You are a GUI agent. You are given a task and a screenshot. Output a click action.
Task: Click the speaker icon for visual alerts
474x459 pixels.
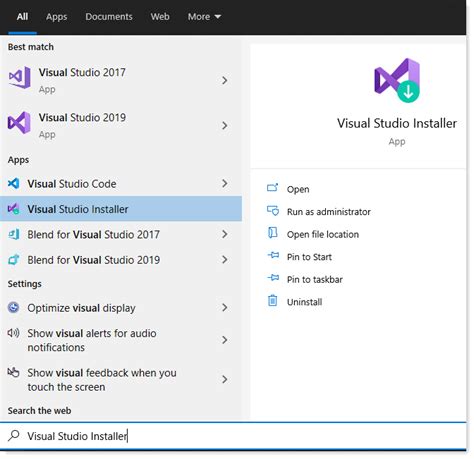(13, 333)
